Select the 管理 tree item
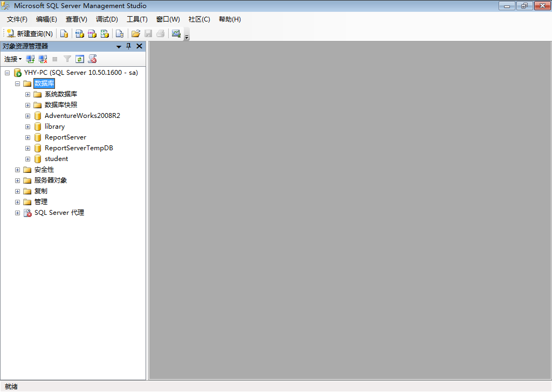The height and width of the screenshot is (392, 552). [41, 202]
